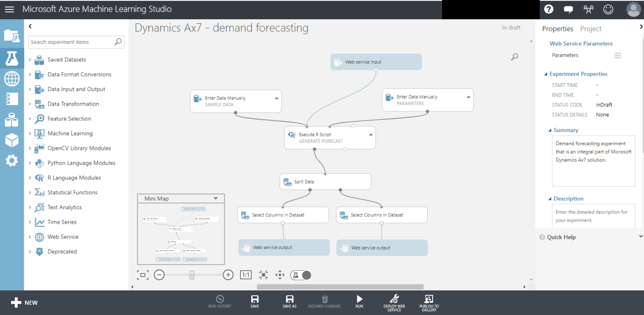Click Deploy Web Service
This screenshot has height=315, width=644.
394,303
